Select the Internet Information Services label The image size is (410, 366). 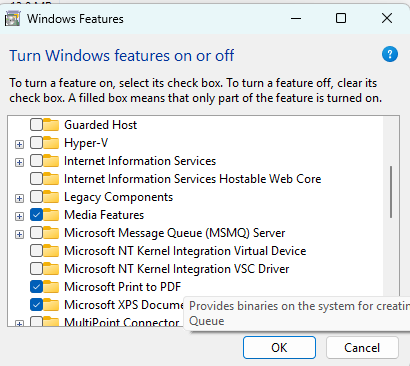[x=140, y=161]
